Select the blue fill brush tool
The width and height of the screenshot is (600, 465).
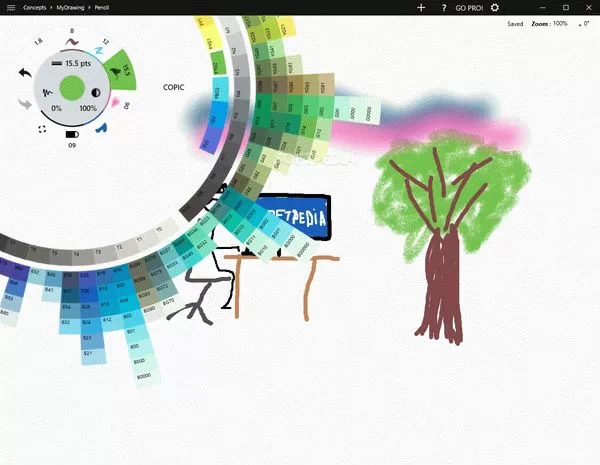[x=101, y=128]
